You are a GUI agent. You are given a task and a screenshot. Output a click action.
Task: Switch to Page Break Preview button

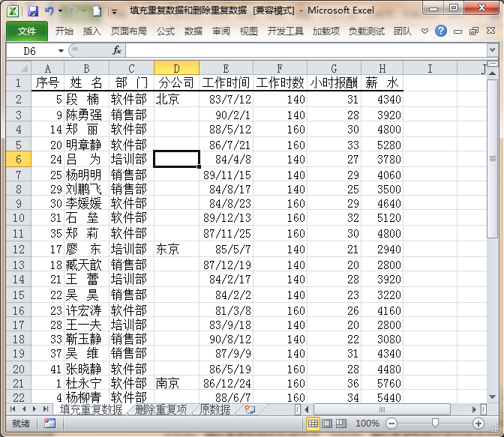click(x=341, y=424)
